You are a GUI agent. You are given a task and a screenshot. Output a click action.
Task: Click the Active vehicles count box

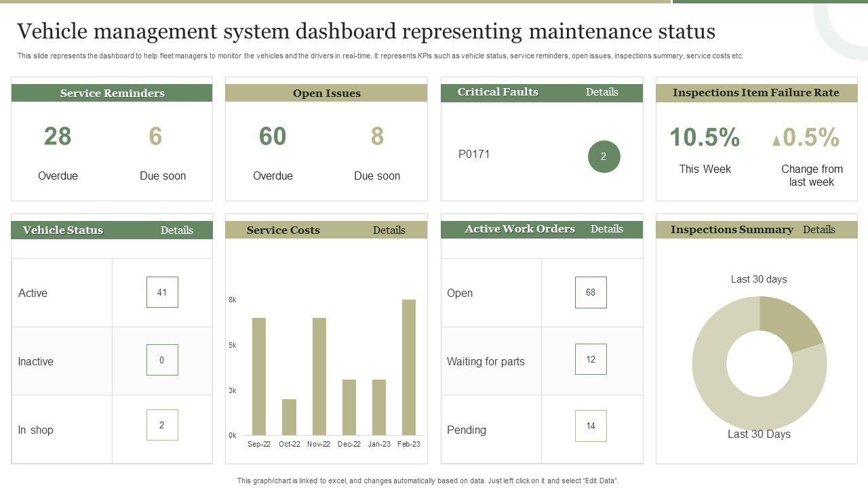tap(162, 292)
